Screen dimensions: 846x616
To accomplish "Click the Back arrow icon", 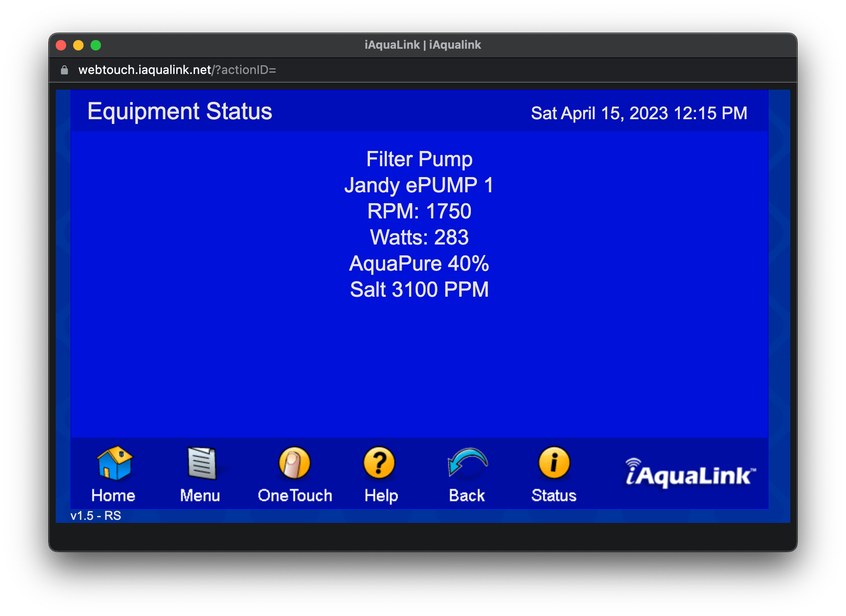I will [x=468, y=462].
